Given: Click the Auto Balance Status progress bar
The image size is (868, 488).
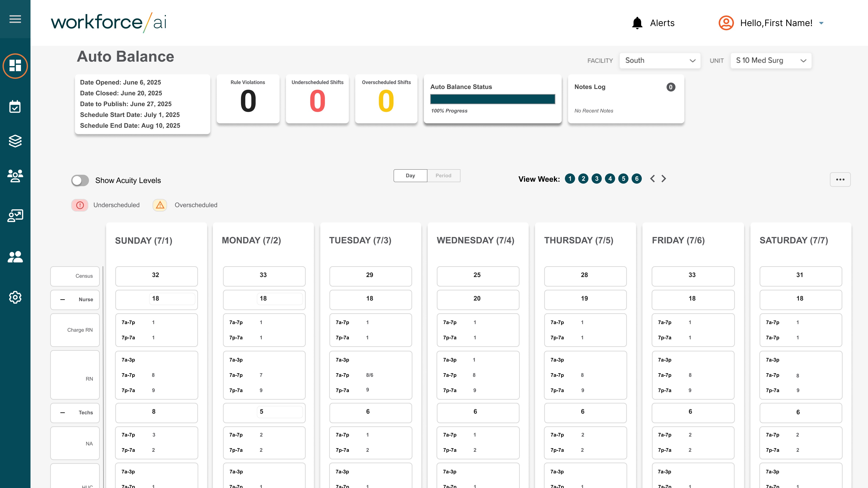Looking at the screenshot, I should 492,99.
